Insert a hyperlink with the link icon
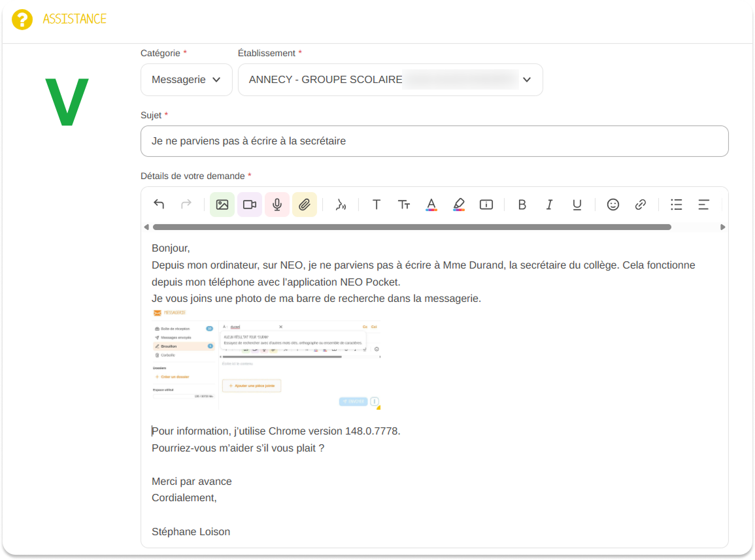Viewport: 755px width, 560px height. (641, 205)
